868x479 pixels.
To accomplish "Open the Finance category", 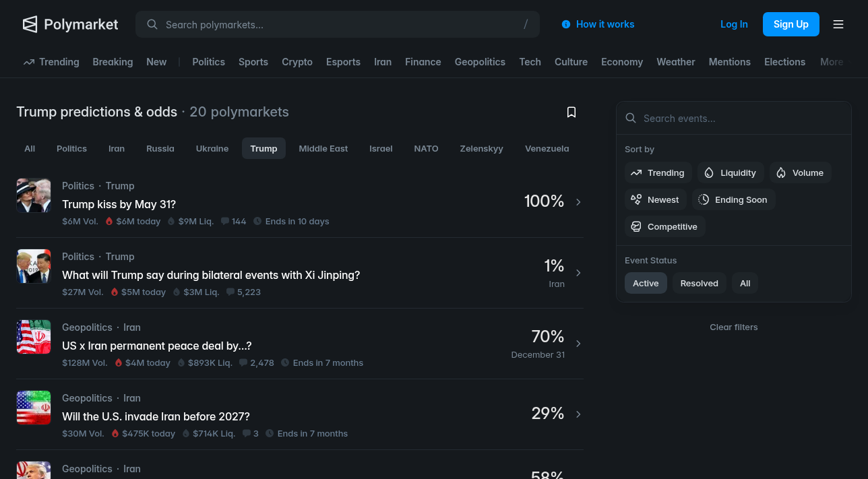I will [x=423, y=62].
